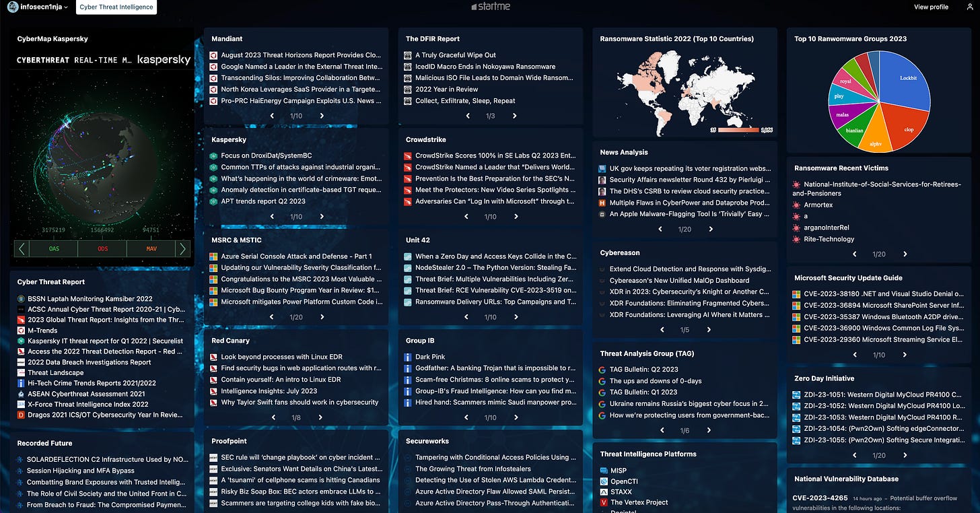
Task: Go to next page in DFIR Report widget
Action: [x=515, y=116]
